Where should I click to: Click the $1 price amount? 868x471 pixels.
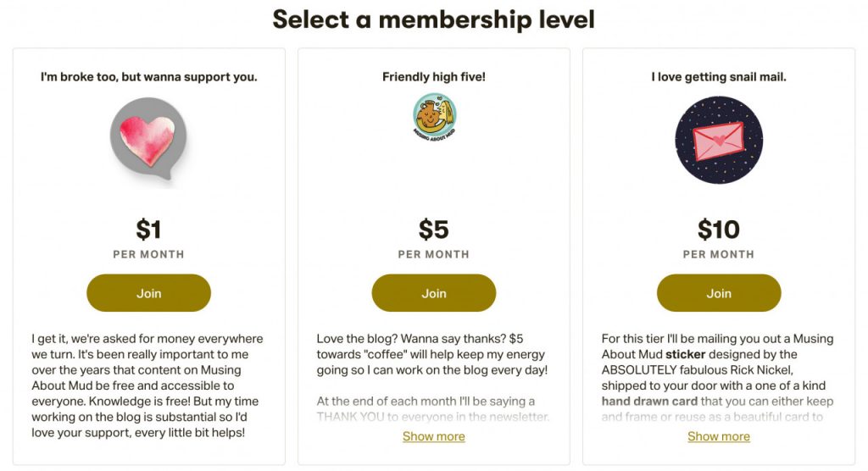click(148, 230)
